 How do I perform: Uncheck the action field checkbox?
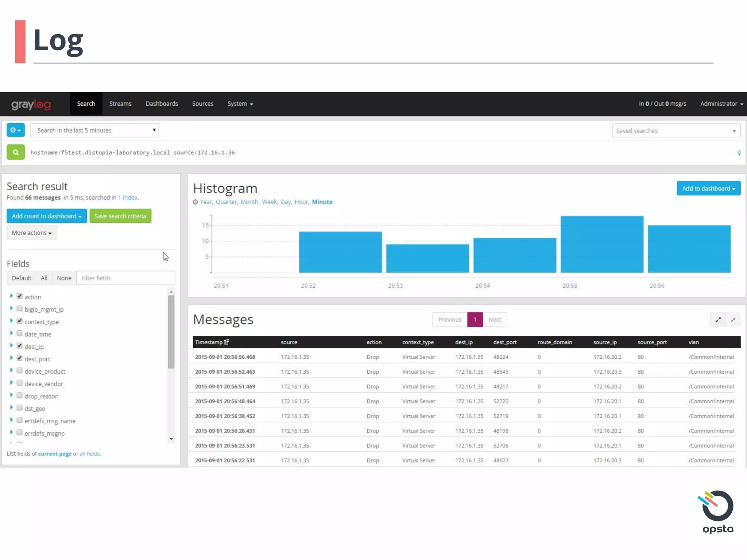[x=20, y=296]
